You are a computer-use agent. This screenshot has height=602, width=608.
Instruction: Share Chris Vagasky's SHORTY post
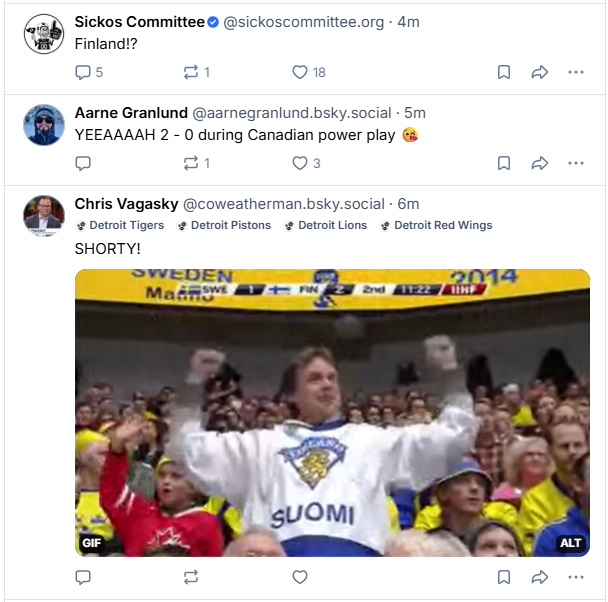click(540, 577)
